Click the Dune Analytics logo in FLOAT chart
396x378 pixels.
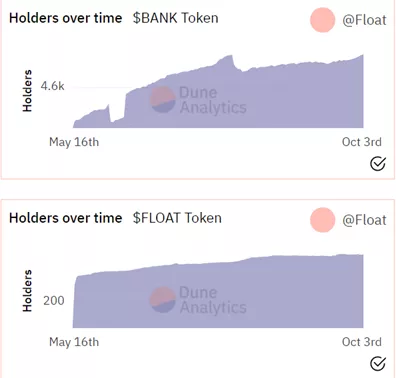[x=162, y=300]
